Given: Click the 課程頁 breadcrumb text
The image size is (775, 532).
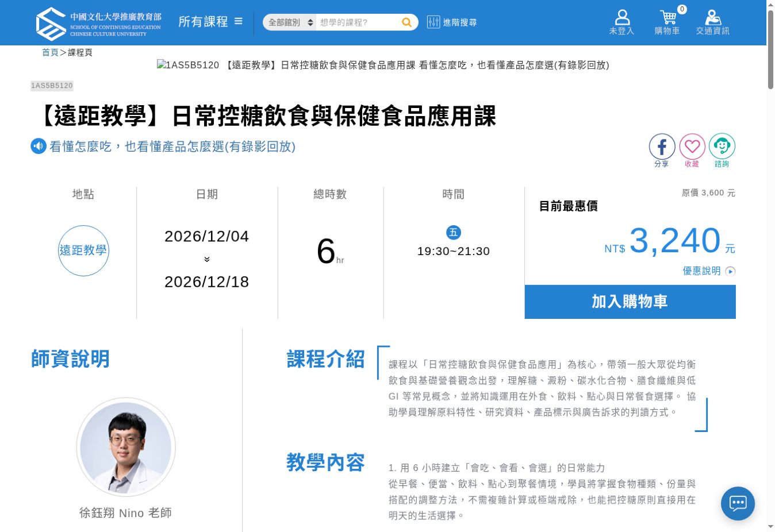Looking at the screenshot, I should [80, 52].
